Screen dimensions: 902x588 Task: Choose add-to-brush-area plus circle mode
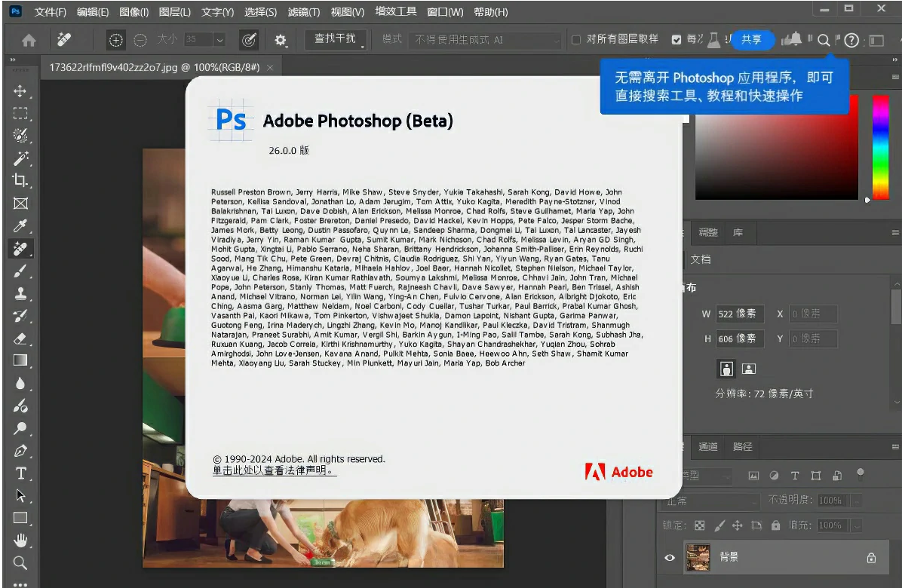(x=115, y=40)
